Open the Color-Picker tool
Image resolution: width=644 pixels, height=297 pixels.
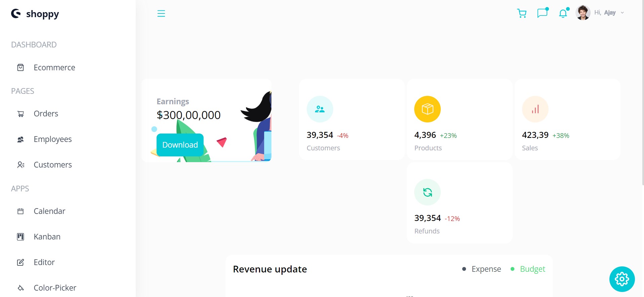(55, 288)
